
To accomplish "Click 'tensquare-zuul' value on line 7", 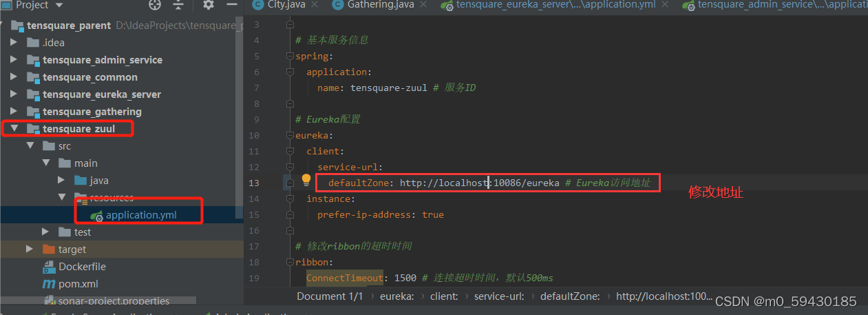I will point(390,88).
